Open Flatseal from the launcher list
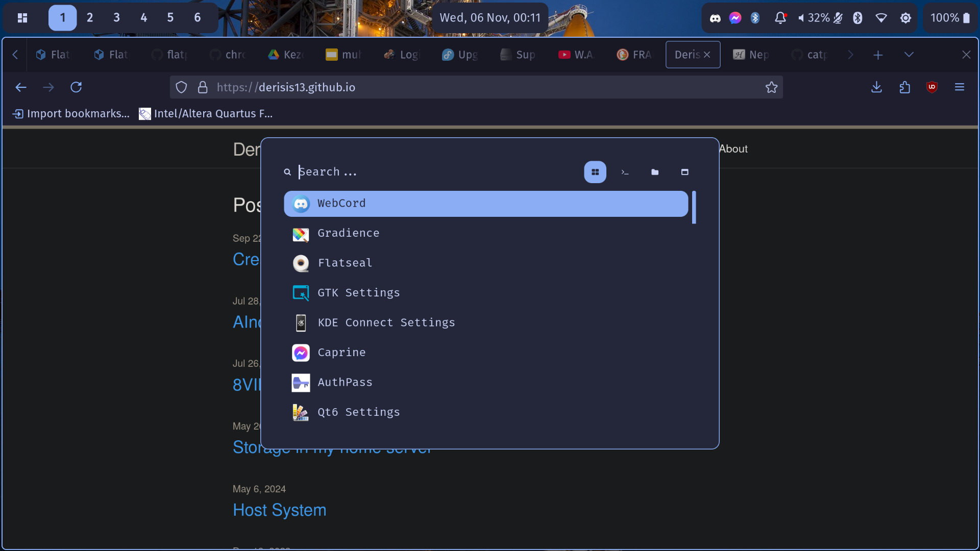The height and width of the screenshot is (551, 980). tap(345, 263)
